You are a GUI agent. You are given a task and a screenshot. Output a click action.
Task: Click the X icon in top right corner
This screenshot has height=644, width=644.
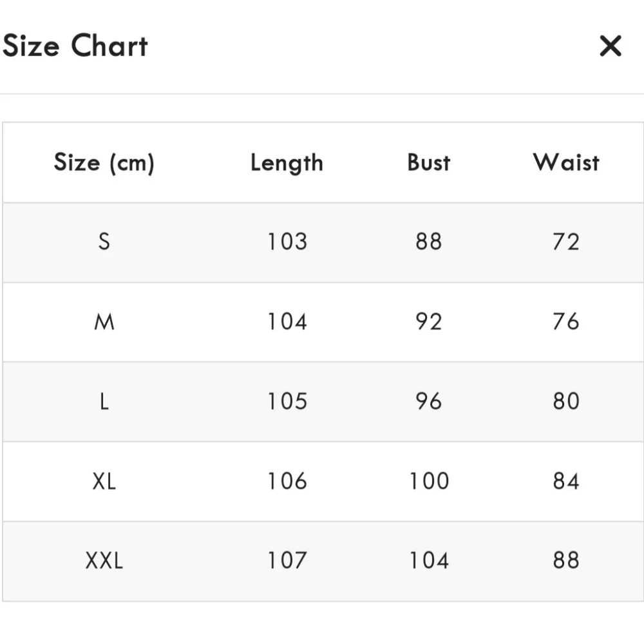point(609,46)
